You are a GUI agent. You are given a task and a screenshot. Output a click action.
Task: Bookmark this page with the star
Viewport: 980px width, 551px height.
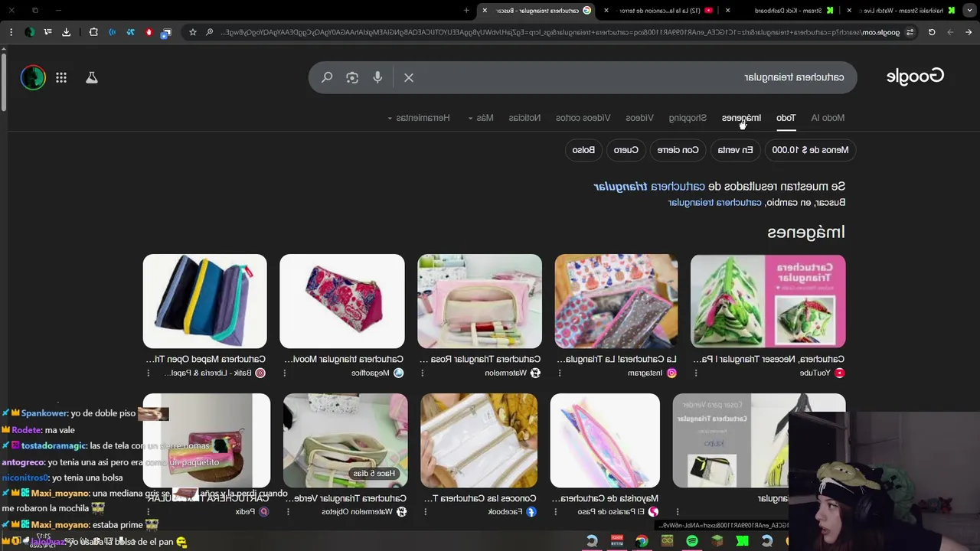coord(193,32)
